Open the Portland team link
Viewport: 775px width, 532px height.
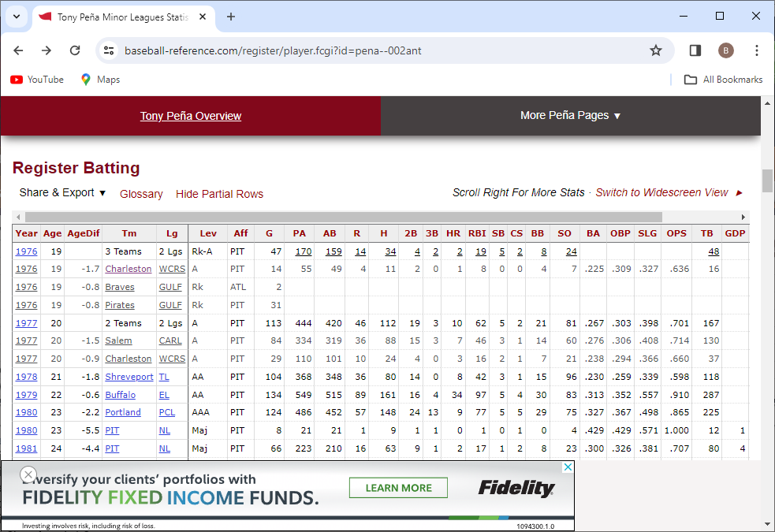(x=123, y=412)
